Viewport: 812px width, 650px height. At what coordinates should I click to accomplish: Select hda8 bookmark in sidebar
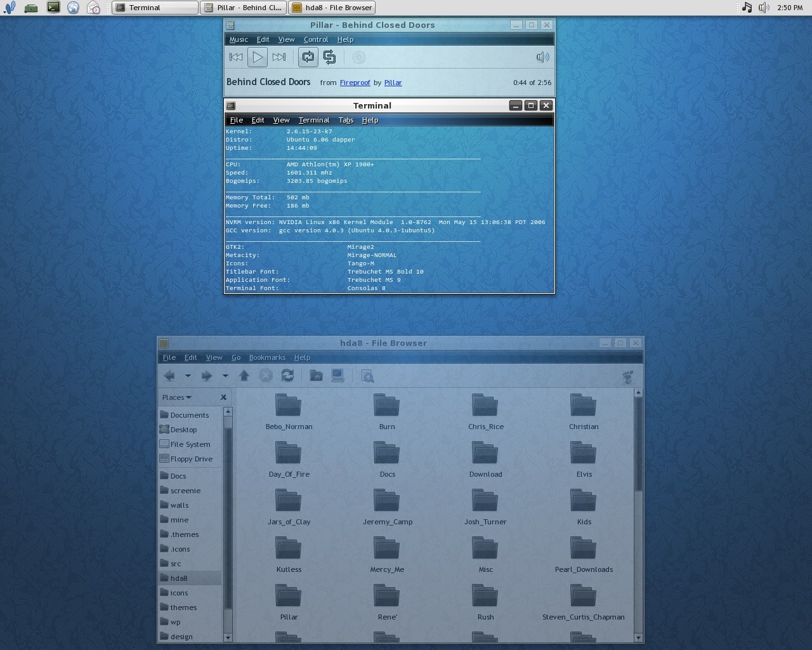point(190,578)
